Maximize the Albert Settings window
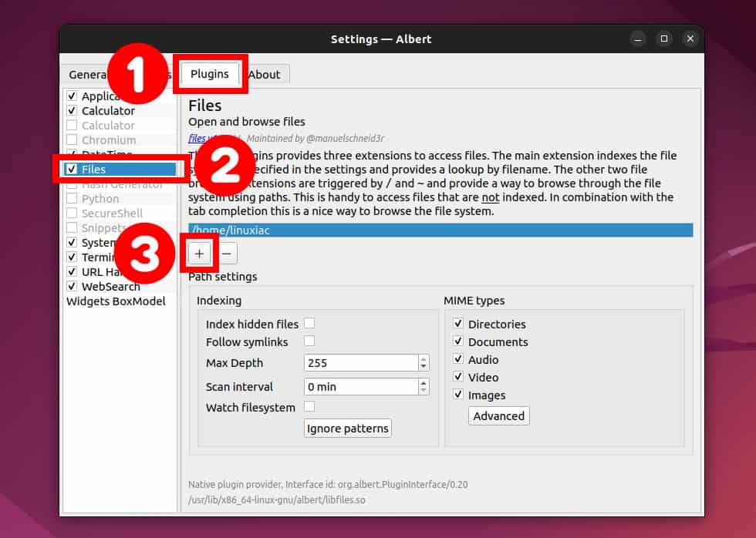The width and height of the screenshot is (756, 538). [664, 39]
